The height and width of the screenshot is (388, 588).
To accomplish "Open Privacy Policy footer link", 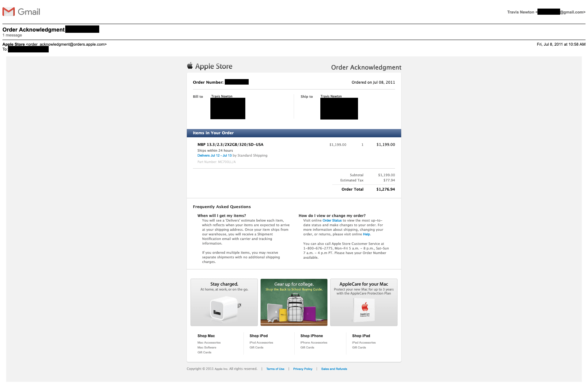I will (x=303, y=369).
